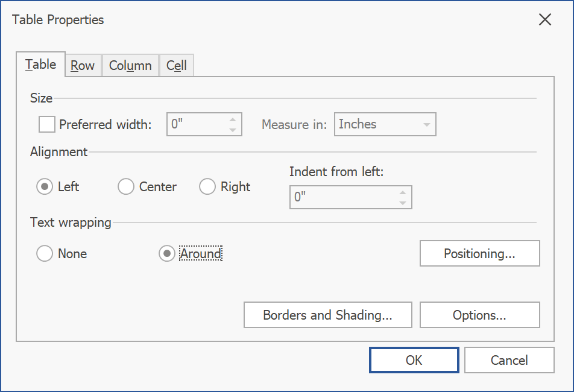Increase preferred width with up arrow

[233, 119]
